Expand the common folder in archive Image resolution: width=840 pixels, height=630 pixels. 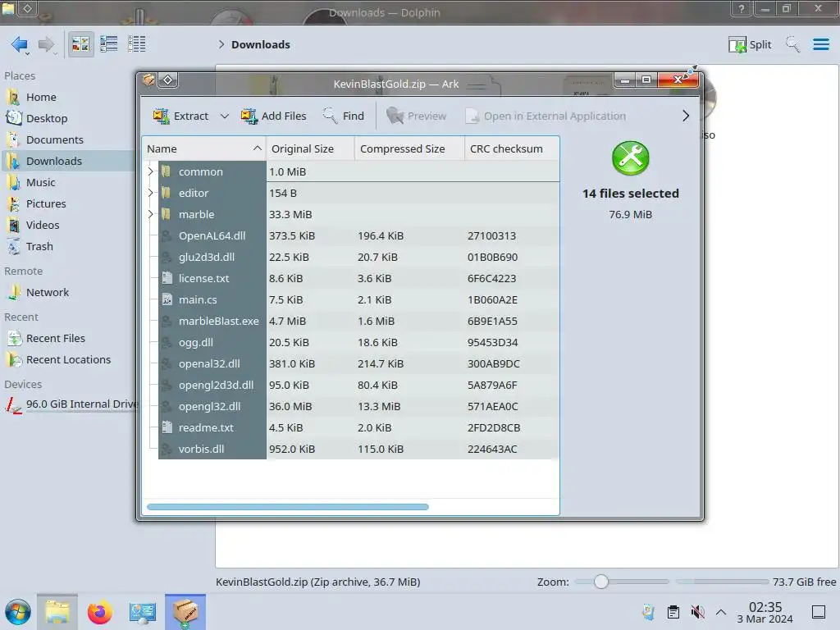click(151, 171)
